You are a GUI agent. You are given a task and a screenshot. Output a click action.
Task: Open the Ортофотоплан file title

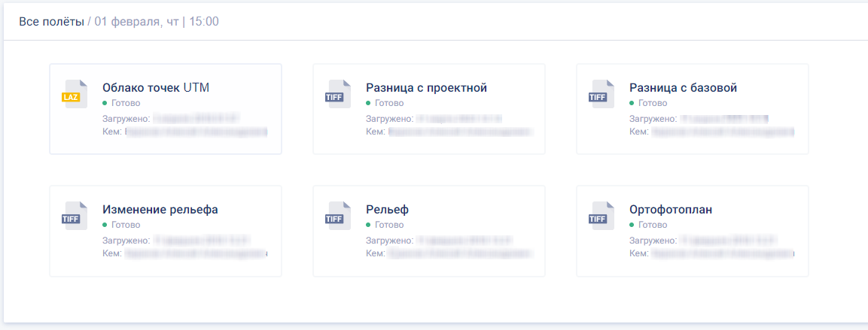(x=671, y=210)
